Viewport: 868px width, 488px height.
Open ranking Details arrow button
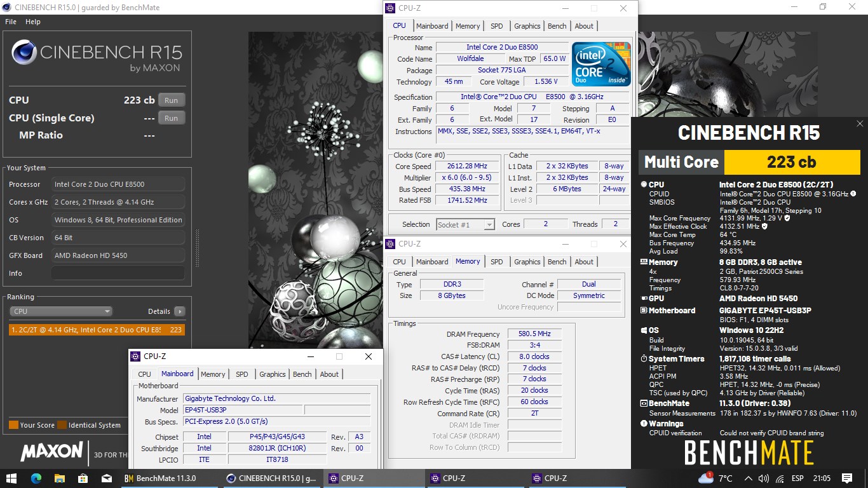pos(180,311)
